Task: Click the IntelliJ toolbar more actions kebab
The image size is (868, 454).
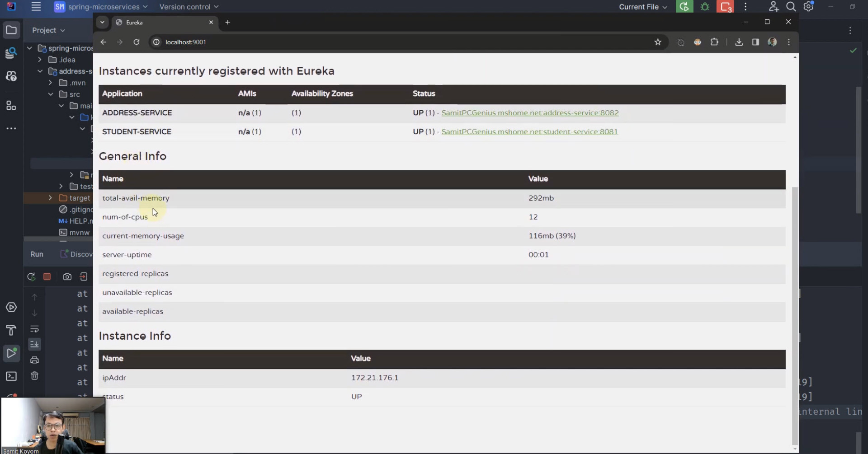Action: pos(746,7)
